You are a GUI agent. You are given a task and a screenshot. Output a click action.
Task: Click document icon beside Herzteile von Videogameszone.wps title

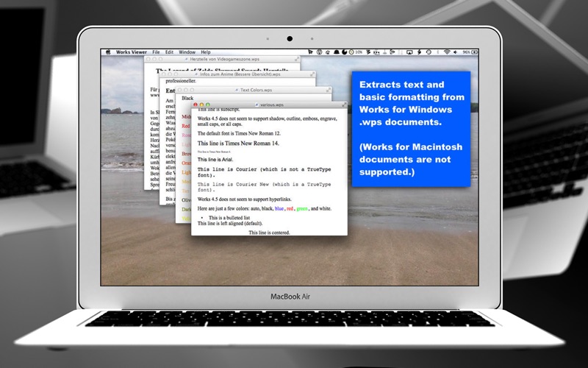pos(187,60)
